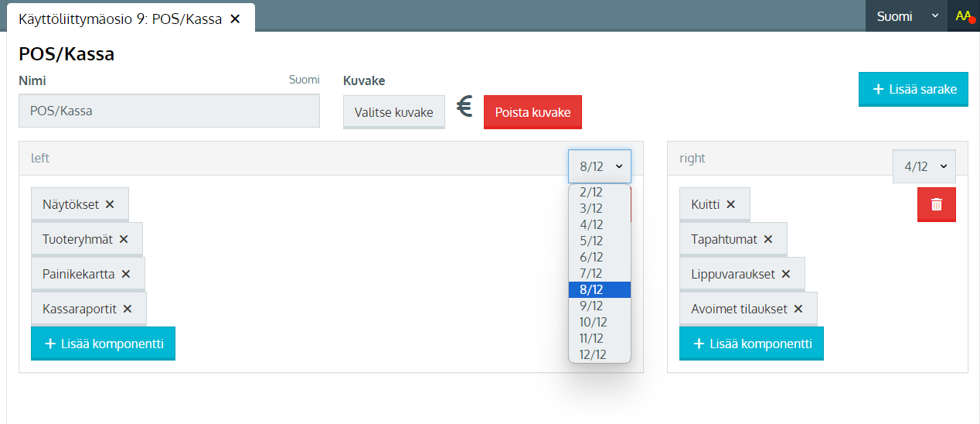Screen dimensions: 980x424
Task: Select the Käyttöliittymäosio 9: POS/Kassa tab
Action: click(116, 19)
